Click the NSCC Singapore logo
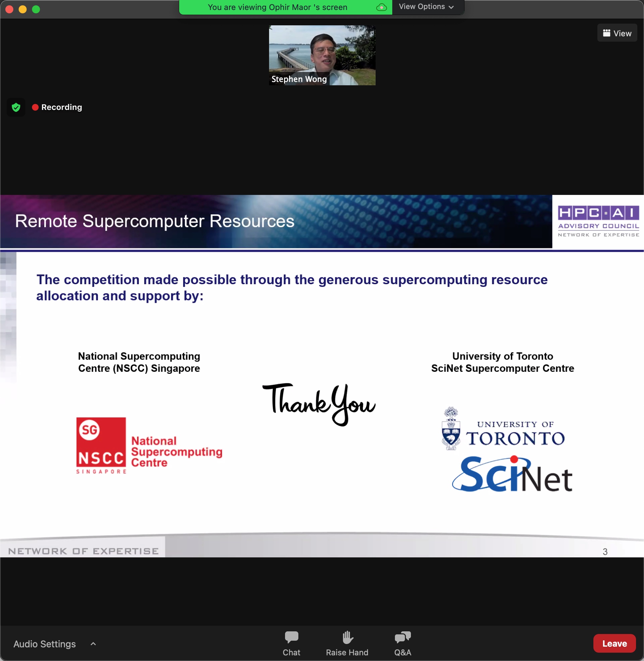Viewport: 644px width, 661px height. [x=149, y=445]
